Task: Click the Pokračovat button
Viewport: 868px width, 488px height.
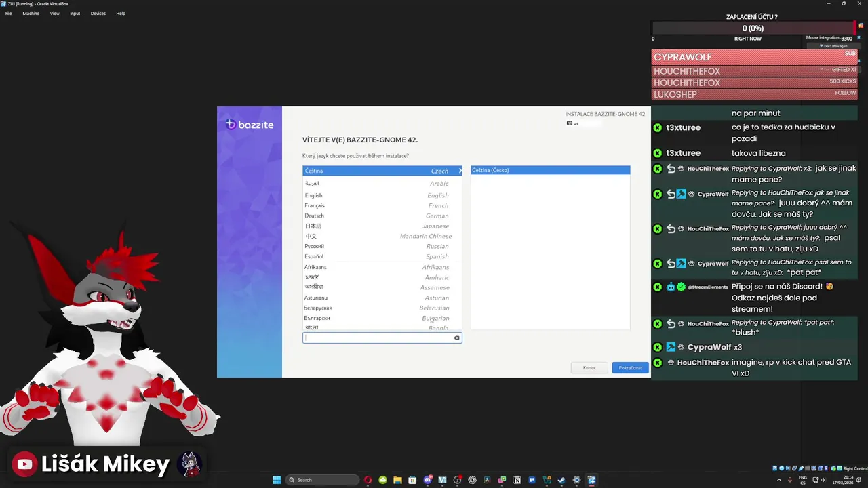Action: tap(630, 367)
